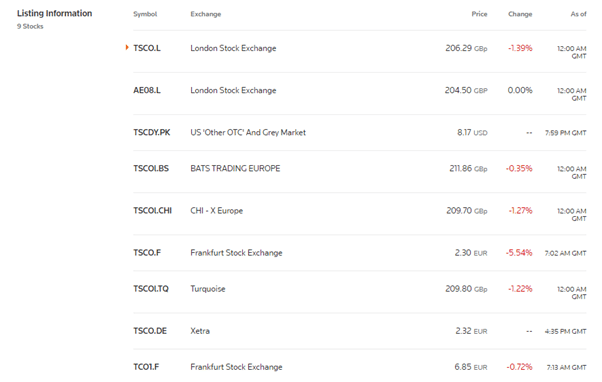Click the Symbol column header

click(x=145, y=14)
